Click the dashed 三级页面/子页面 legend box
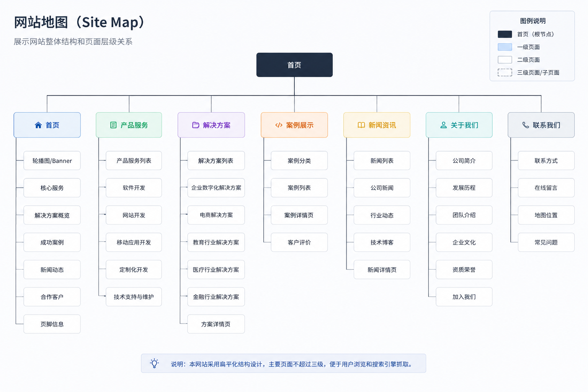This screenshot has height=392, width=588. point(505,72)
